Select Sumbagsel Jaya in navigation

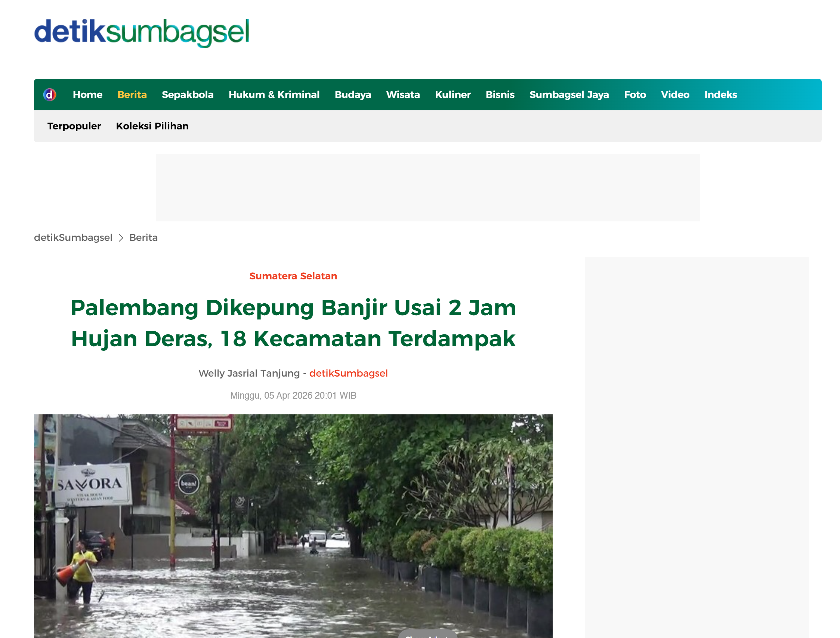[569, 95]
